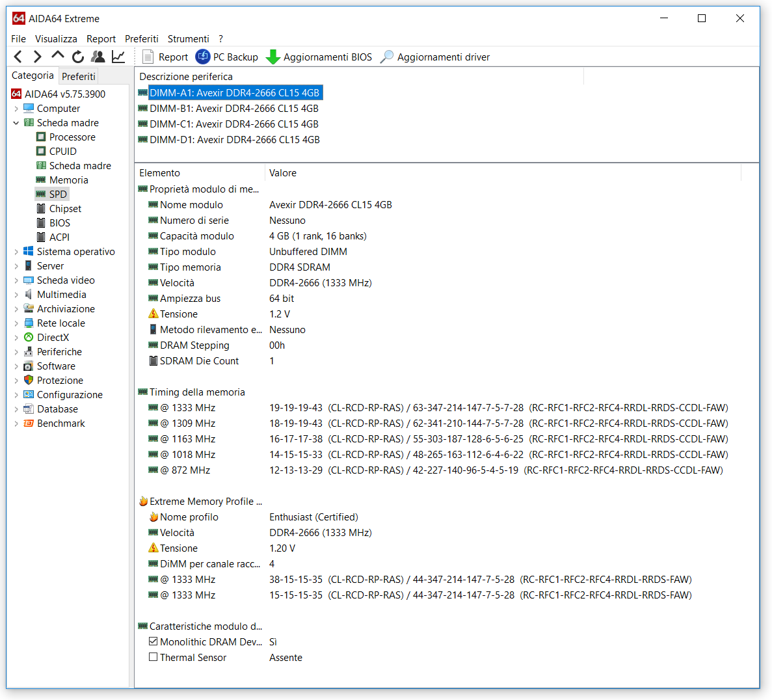Screen dimensions: 772x700
Task: Click the Valore column header
Action: click(x=503, y=173)
